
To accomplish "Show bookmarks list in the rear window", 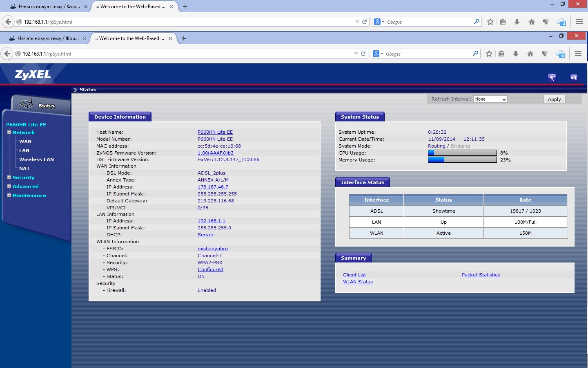I will (x=503, y=22).
